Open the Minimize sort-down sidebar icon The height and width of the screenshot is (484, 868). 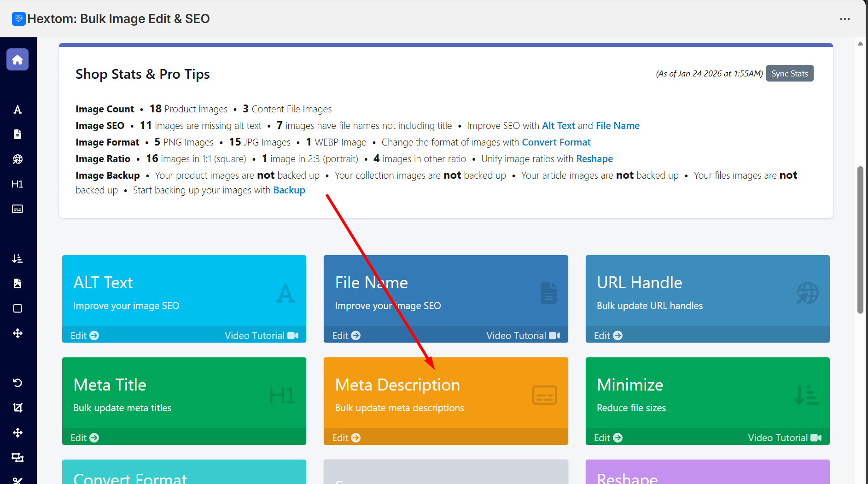click(17, 259)
